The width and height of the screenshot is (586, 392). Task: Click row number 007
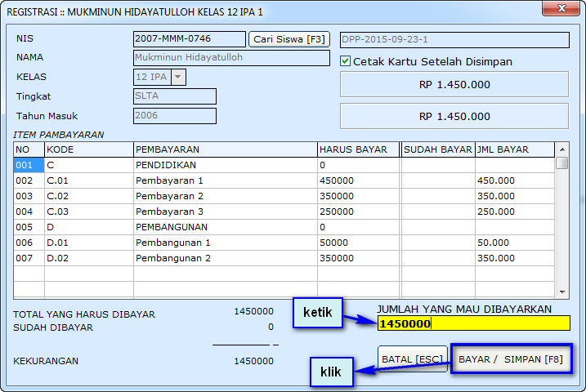[x=29, y=258]
